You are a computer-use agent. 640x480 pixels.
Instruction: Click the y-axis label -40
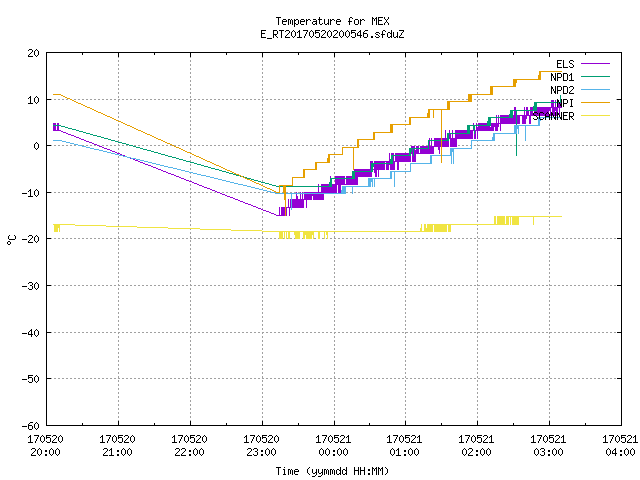coord(31,333)
